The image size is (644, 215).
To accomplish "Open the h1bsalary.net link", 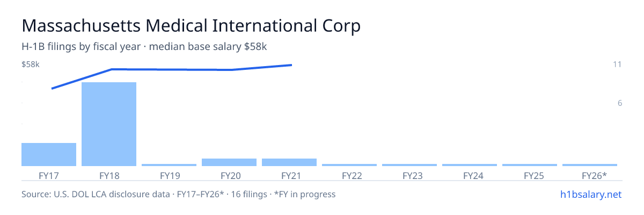I will tap(590, 194).
